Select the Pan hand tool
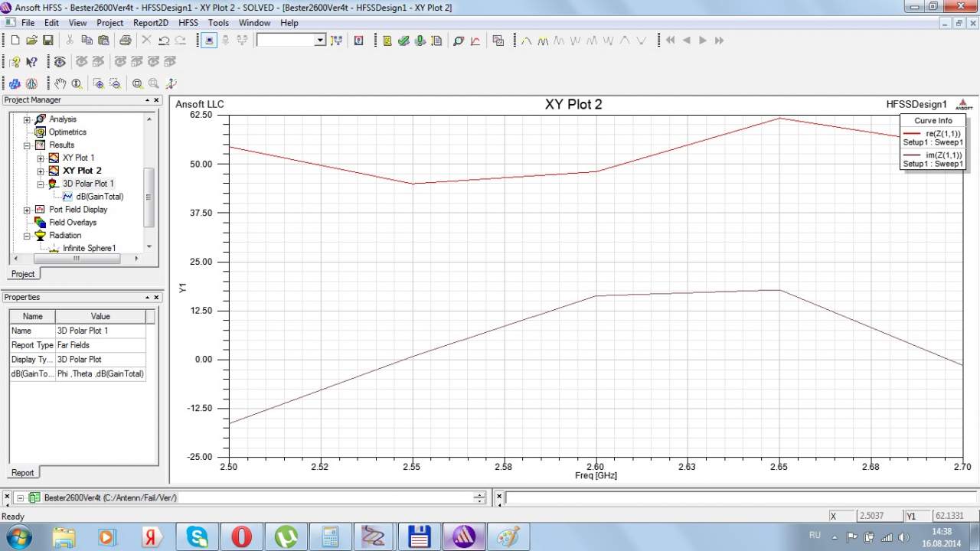 [60, 83]
